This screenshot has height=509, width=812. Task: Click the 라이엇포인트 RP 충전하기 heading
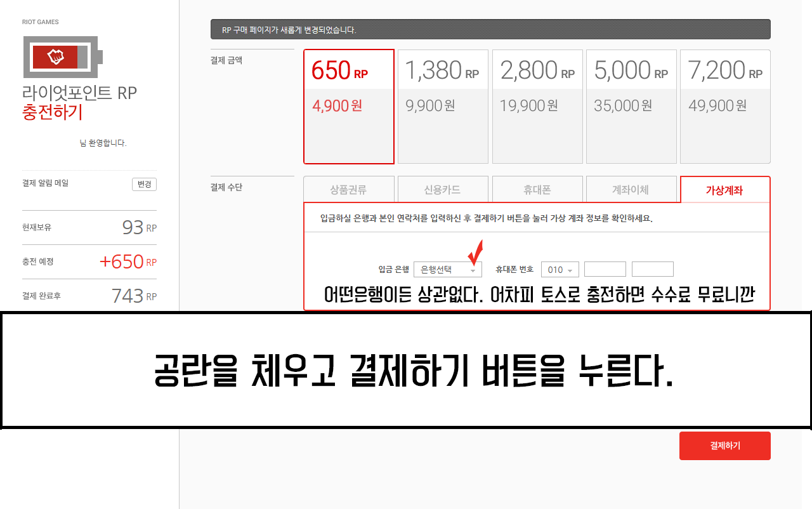[x=79, y=102]
